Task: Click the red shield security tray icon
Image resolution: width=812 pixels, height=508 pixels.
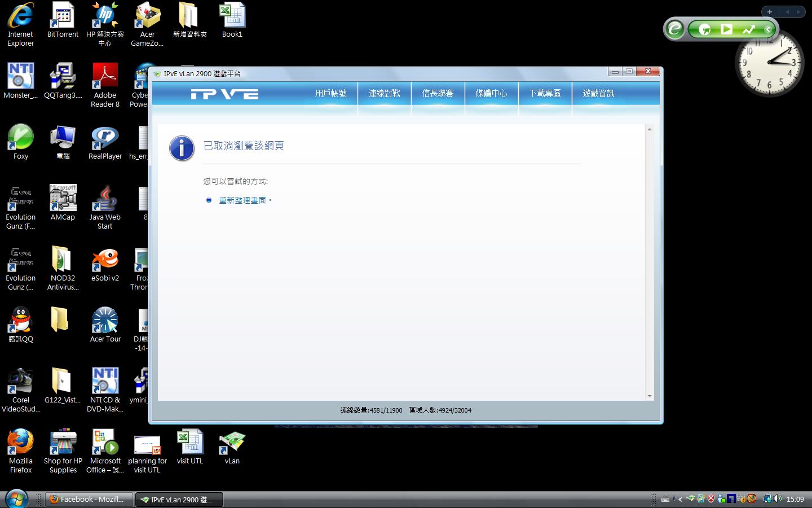Action: 711,499
